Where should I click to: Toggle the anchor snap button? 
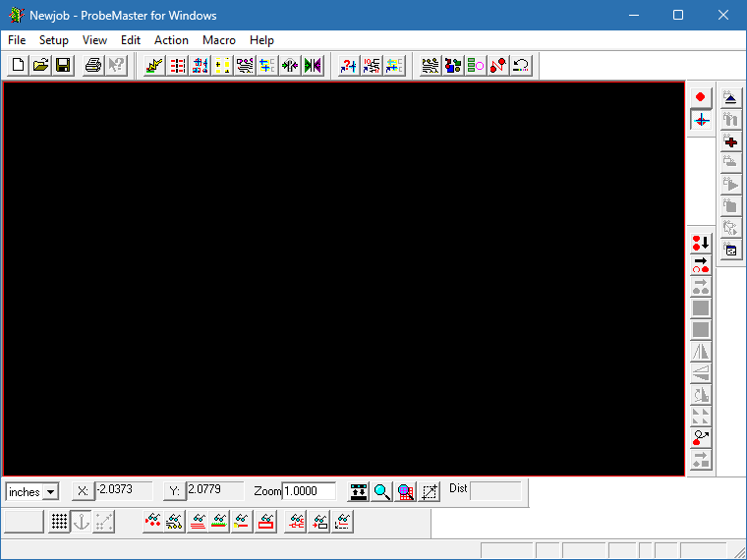(82, 523)
